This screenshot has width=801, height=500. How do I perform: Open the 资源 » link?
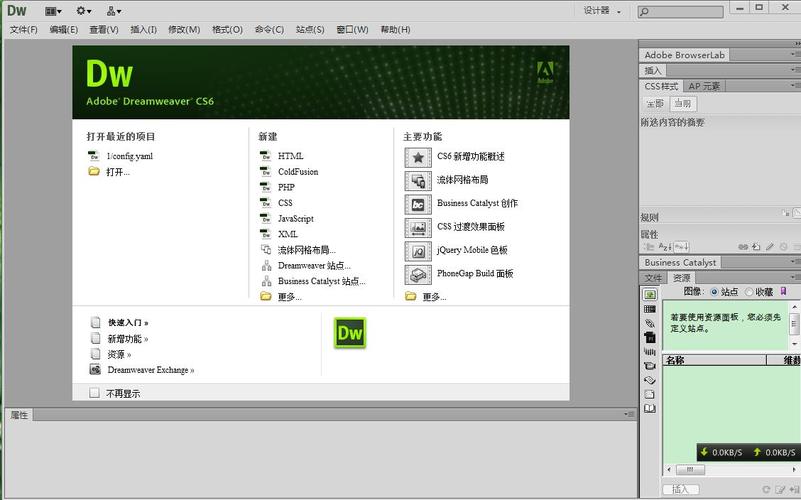pyautogui.click(x=119, y=354)
